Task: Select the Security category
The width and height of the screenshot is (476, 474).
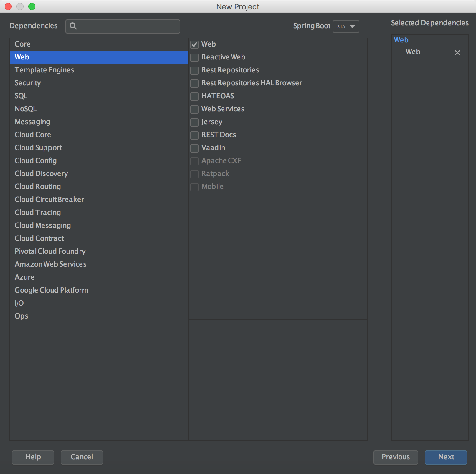Action: point(28,83)
